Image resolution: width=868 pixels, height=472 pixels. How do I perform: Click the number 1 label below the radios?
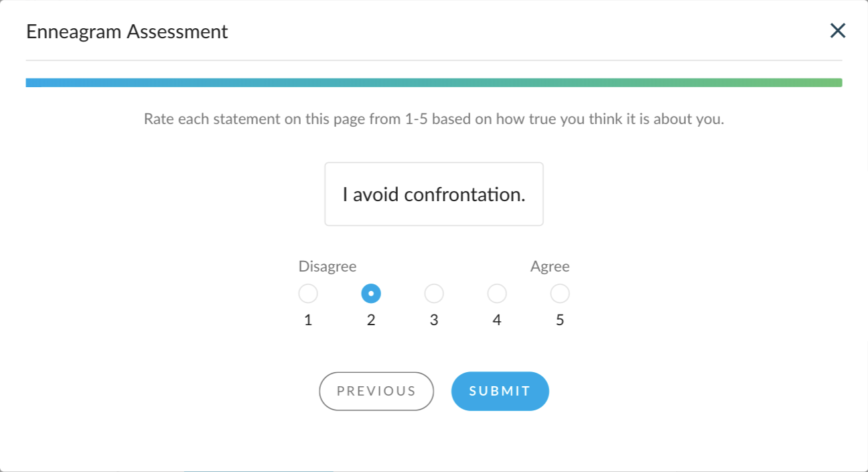coord(308,320)
